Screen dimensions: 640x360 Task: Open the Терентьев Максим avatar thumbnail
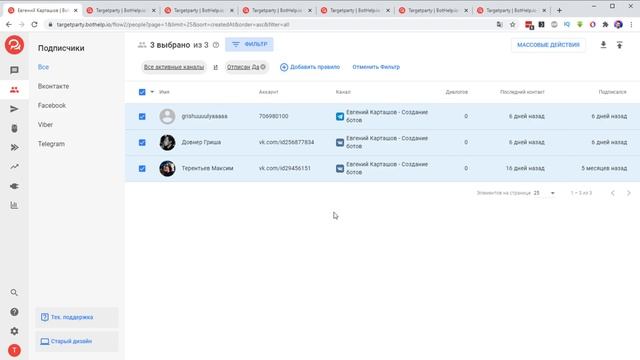click(167, 168)
